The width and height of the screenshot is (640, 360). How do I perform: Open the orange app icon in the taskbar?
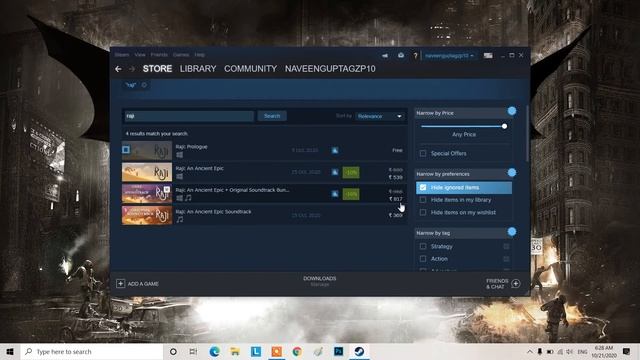(x=277, y=351)
